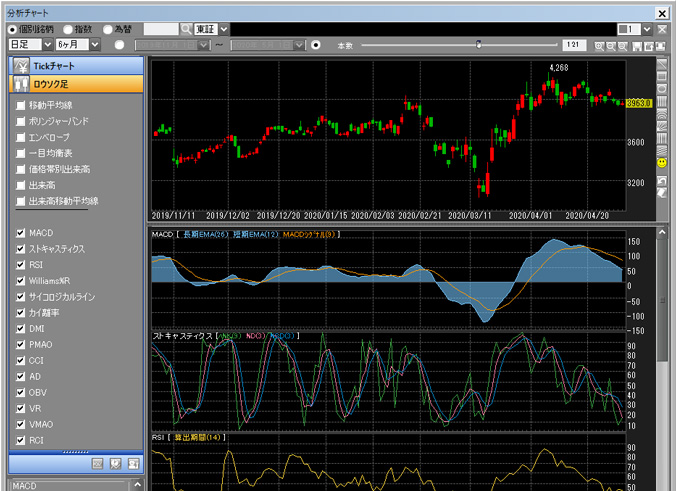The image size is (676, 491).
Task: Open the 日足 timeframe dropdown
Action: pyautogui.click(x=47, y=44)
